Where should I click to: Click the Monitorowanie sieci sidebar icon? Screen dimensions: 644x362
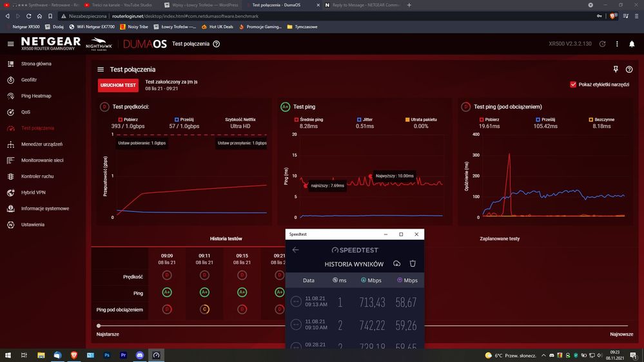click(x=11, y=160)
